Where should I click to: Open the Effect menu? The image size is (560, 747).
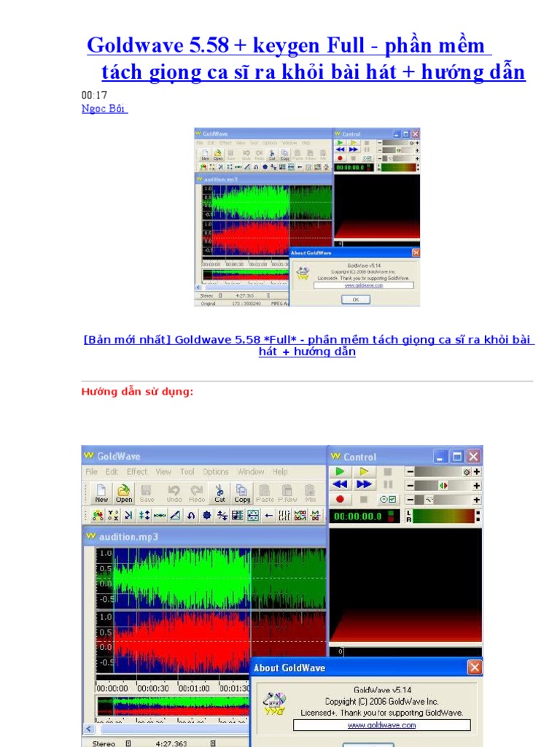pos(136,472)
